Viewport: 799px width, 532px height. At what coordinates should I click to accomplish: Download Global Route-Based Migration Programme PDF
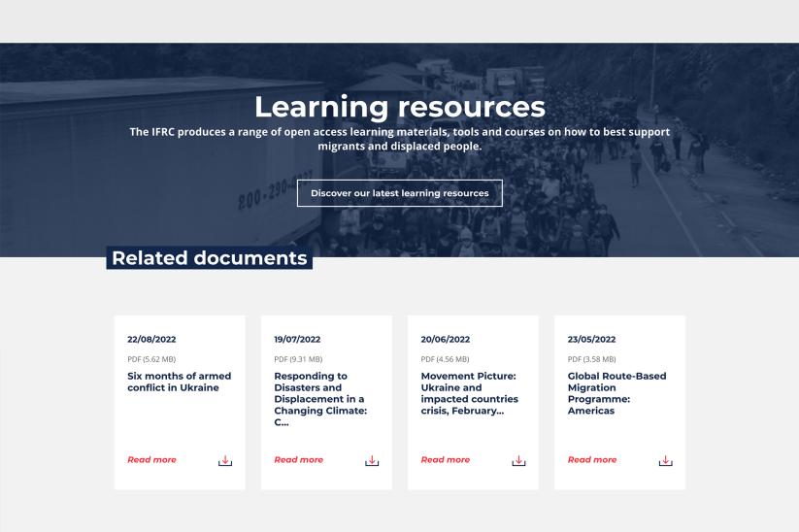click(x=665, y=461)
